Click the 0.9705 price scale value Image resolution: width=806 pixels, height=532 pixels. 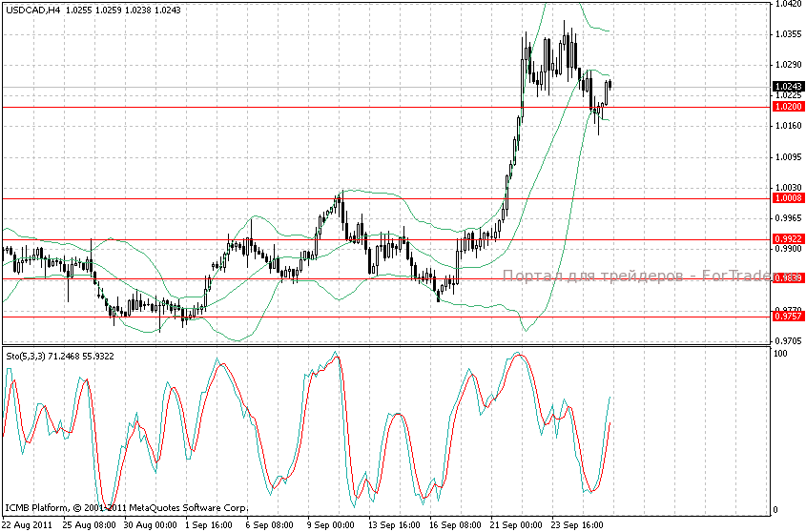pos(788,340)
